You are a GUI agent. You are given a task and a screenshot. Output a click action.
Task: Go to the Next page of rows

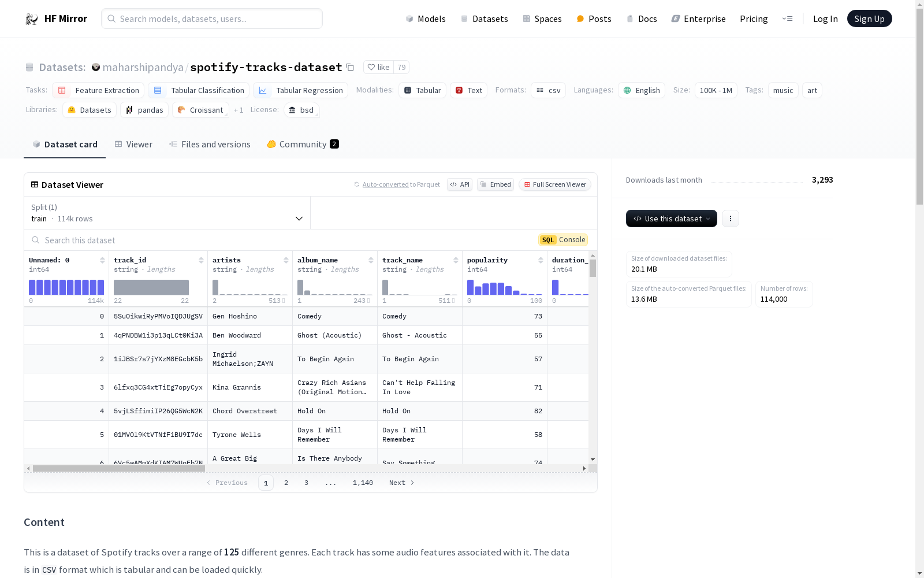coord(402,483)
